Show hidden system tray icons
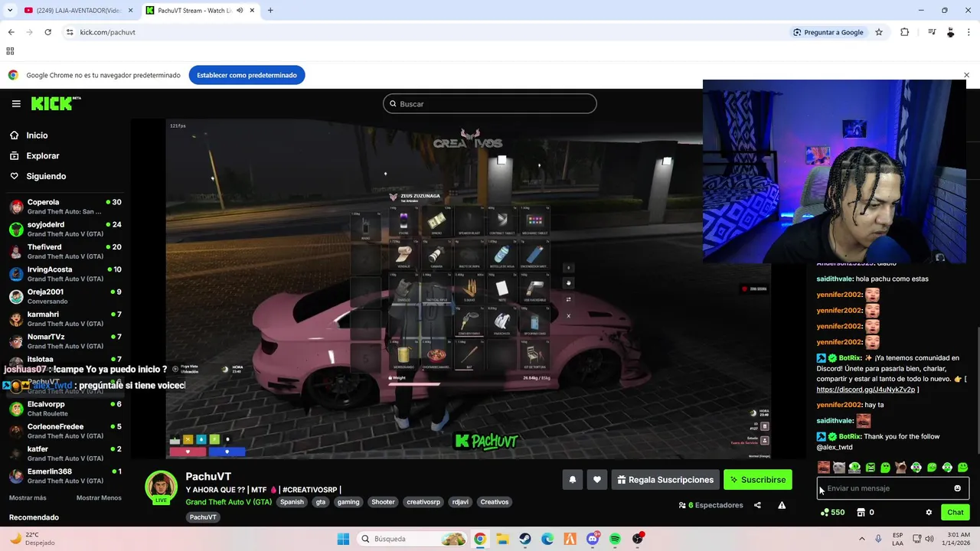Screen dimensions: 980x551 pos(862,539)
